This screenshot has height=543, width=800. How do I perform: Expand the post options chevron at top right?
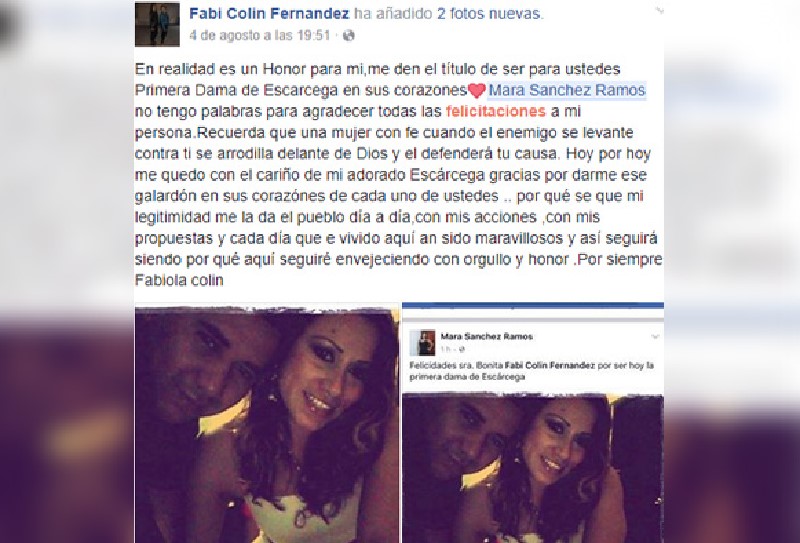tap(658, 10)
